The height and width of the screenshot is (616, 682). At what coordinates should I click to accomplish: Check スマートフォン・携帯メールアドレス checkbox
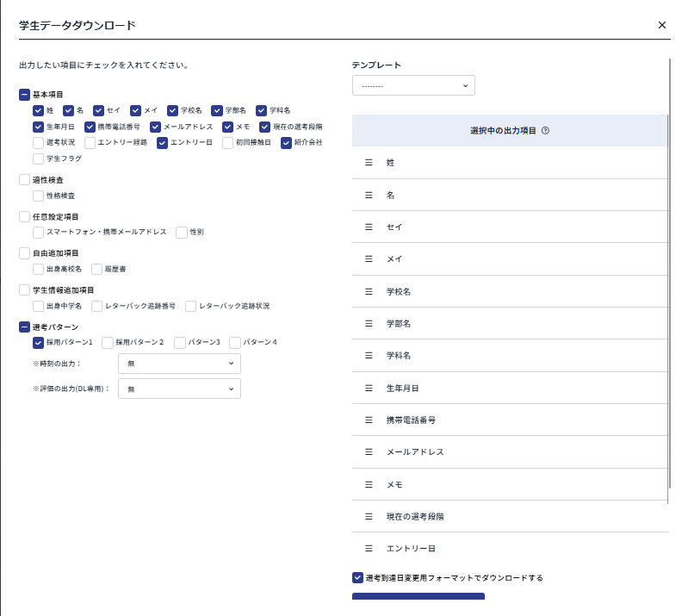pyautogui.click(x=38, y=233)
